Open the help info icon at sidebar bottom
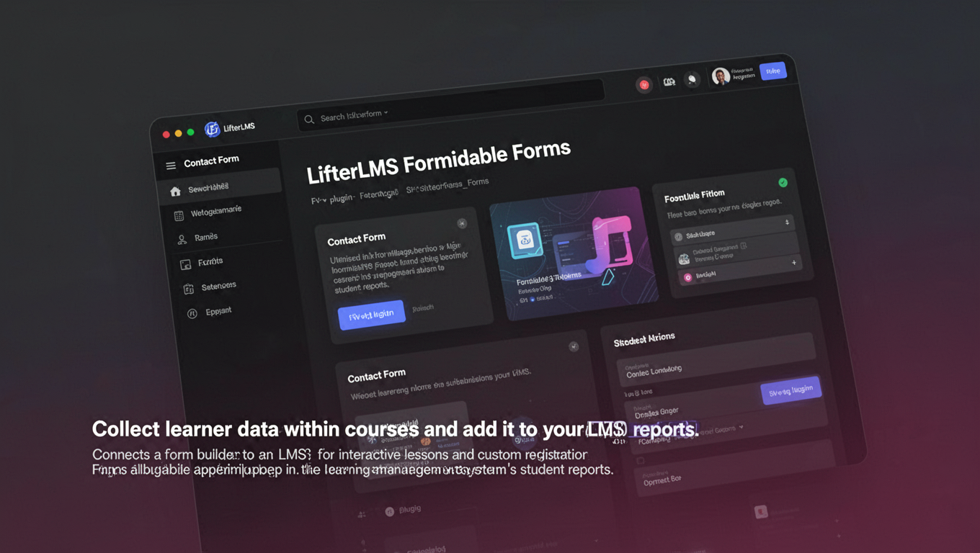This screenshot has height=553, width=980. click(192, 313)
